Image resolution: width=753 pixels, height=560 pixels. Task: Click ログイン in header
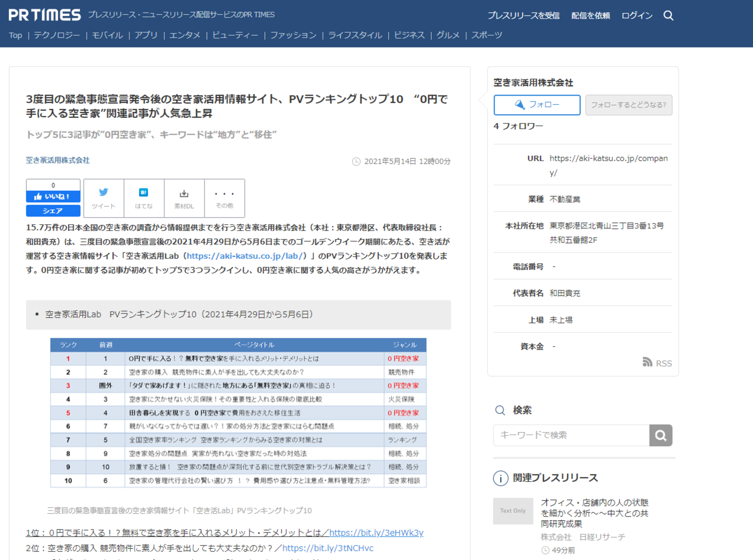[x=637, y=16]
